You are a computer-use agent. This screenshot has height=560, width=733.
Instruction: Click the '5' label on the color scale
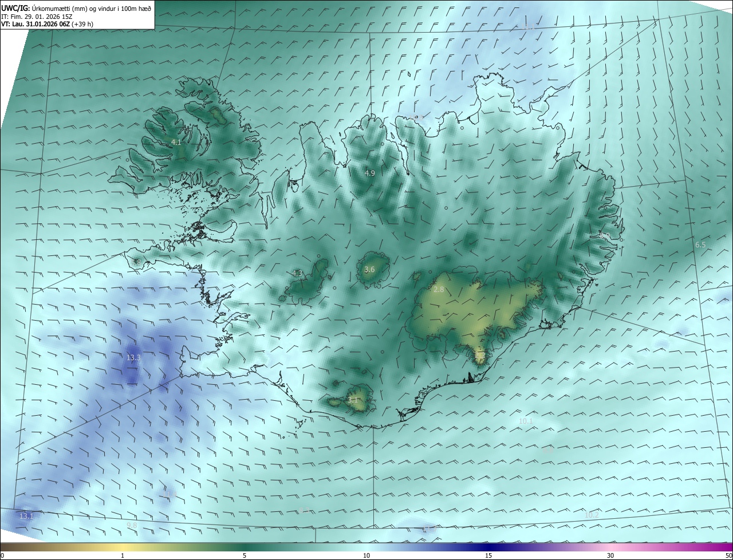tap(245, 555)
